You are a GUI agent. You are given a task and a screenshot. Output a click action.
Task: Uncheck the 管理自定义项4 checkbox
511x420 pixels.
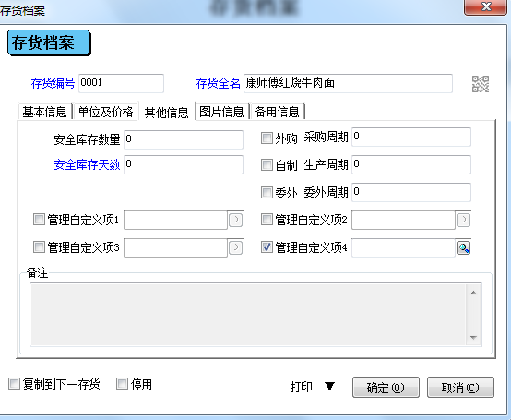(x=267, y=246)
